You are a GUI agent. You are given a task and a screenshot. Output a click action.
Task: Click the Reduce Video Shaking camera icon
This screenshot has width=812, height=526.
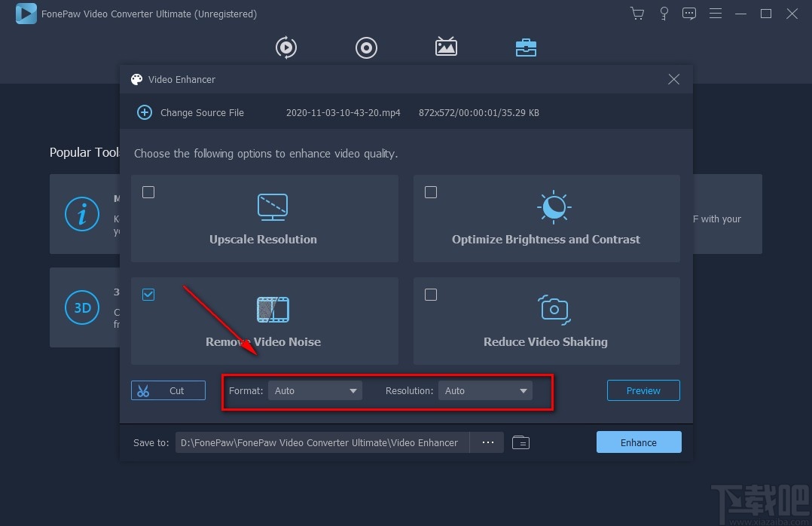554,310
